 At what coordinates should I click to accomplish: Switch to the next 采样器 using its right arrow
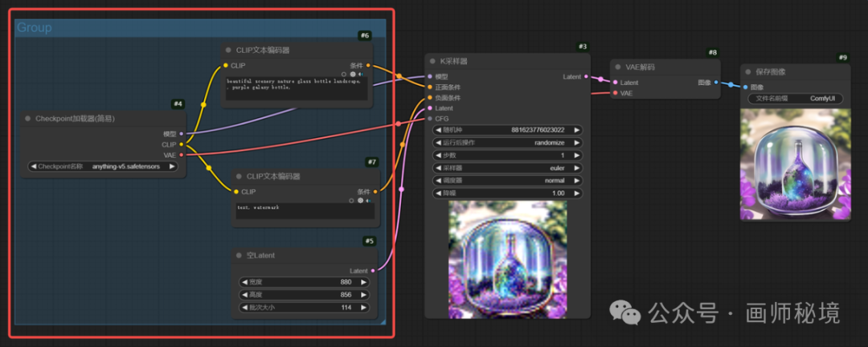click(576, 168)
